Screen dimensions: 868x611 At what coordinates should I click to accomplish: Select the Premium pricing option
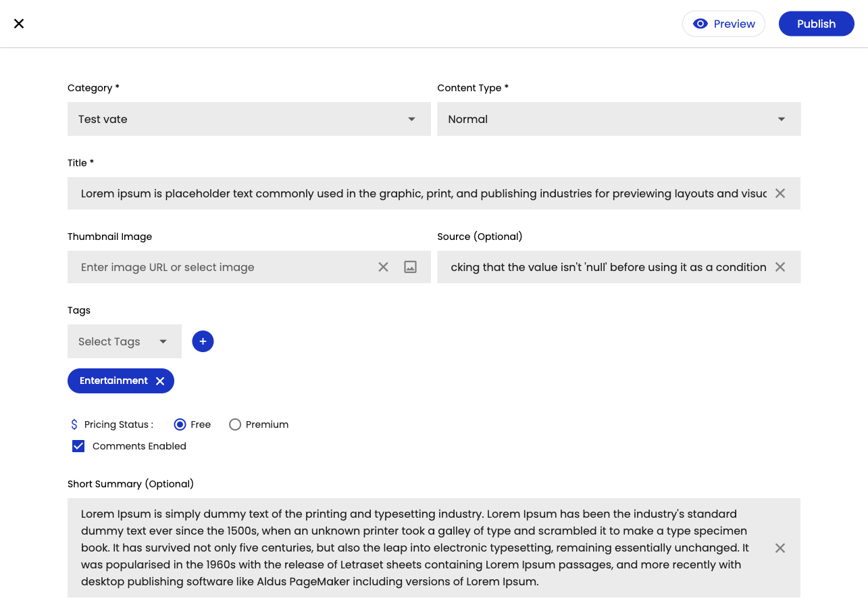click(x=235, y=424)
